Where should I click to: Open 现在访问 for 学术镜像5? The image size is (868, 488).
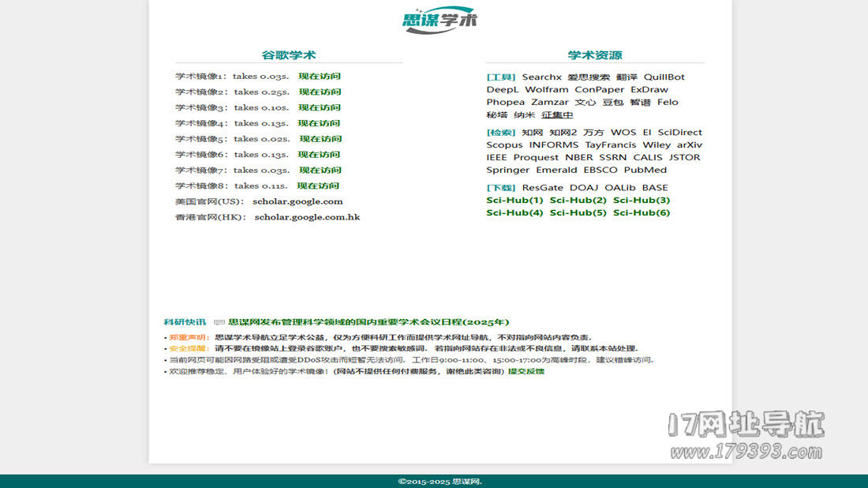click(320, 139)
